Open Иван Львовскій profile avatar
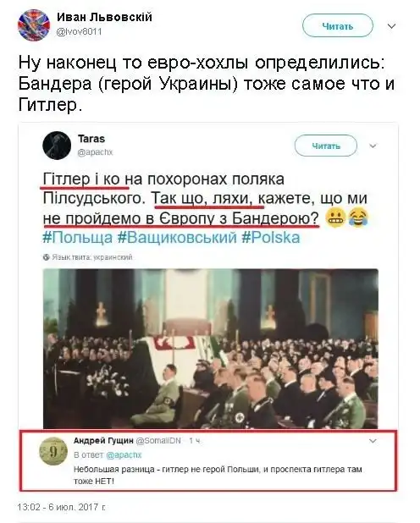The width and height of the screenshot is (420, 523). 34,25
